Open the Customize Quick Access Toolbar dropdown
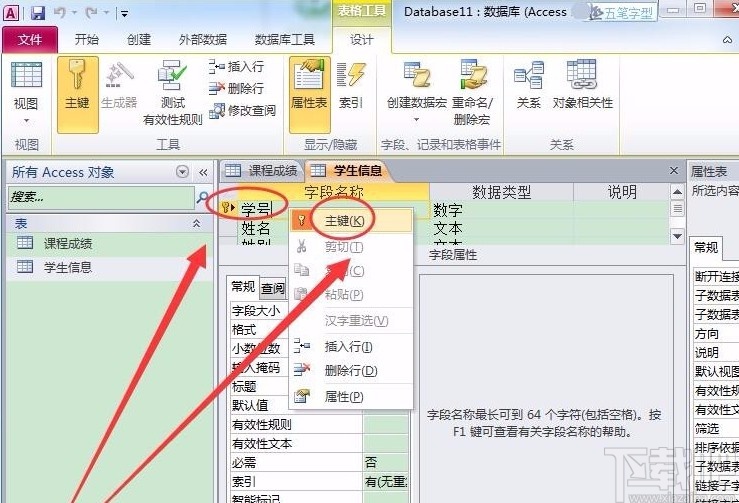Viewport: 739px width, 503px height. click(x=124, y=14)
